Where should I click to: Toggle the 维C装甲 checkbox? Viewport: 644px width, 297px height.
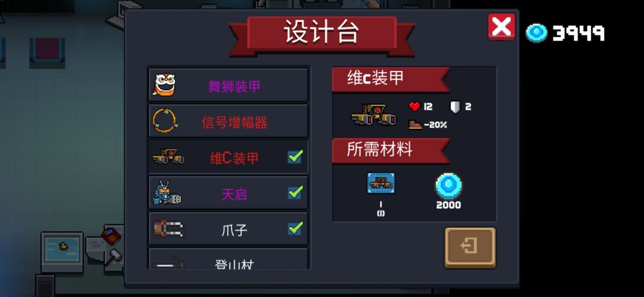[x=295, y=156]
